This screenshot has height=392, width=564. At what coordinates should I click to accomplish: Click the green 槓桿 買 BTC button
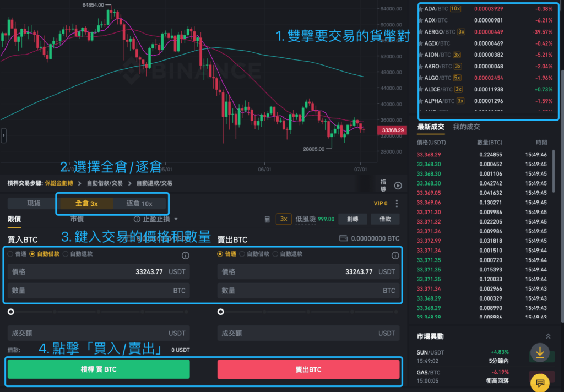tap(99, 369)
